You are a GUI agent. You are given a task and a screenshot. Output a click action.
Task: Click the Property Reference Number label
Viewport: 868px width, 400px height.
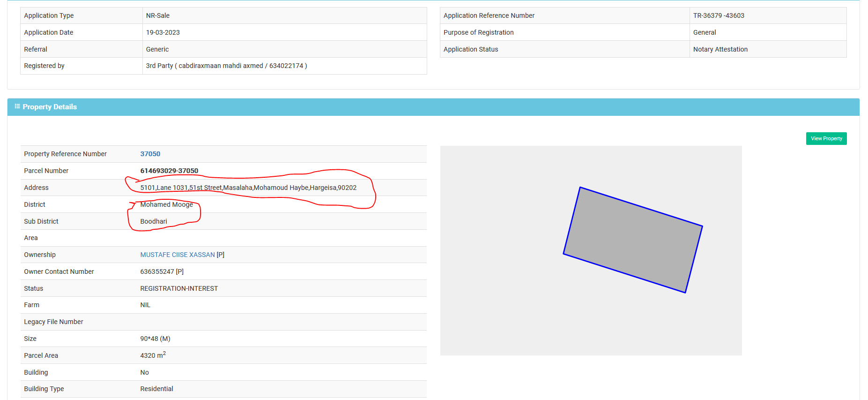point(65,154)
